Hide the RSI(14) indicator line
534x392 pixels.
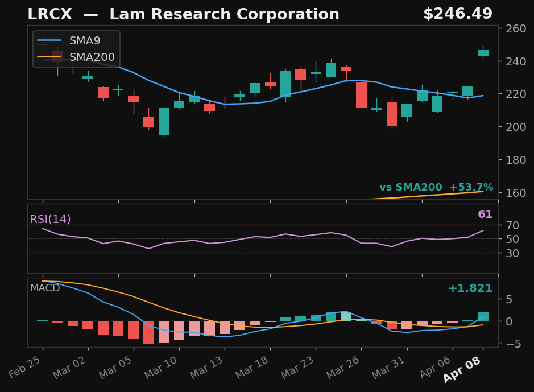point(49,218)
